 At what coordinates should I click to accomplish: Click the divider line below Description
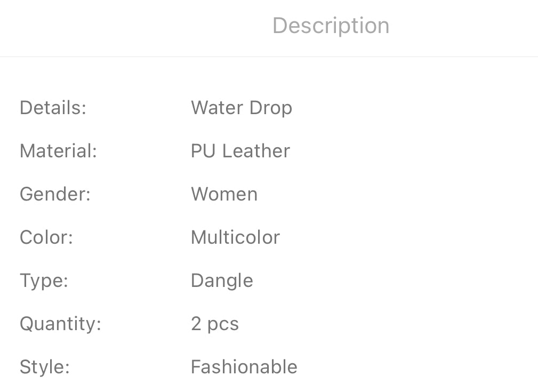pyautogui.click(x=269, y=57)
